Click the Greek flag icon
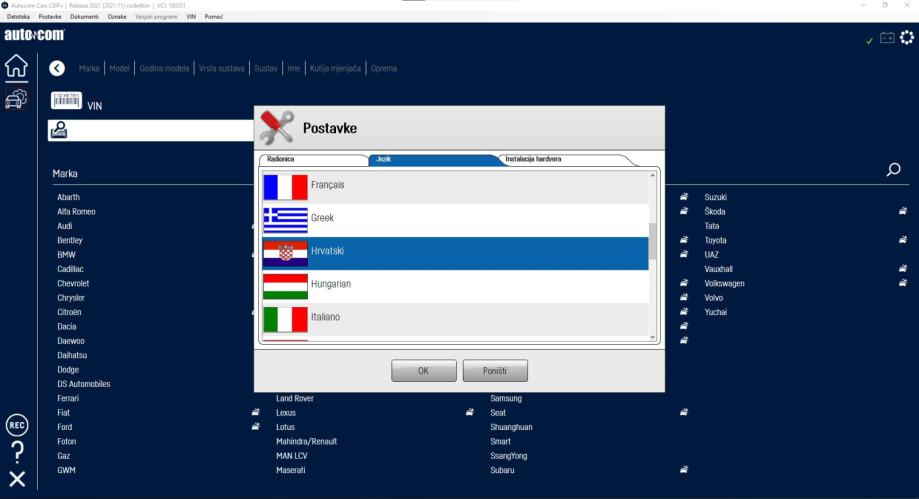The width and height of the screenshot is (919, 499). coord(285,220)
